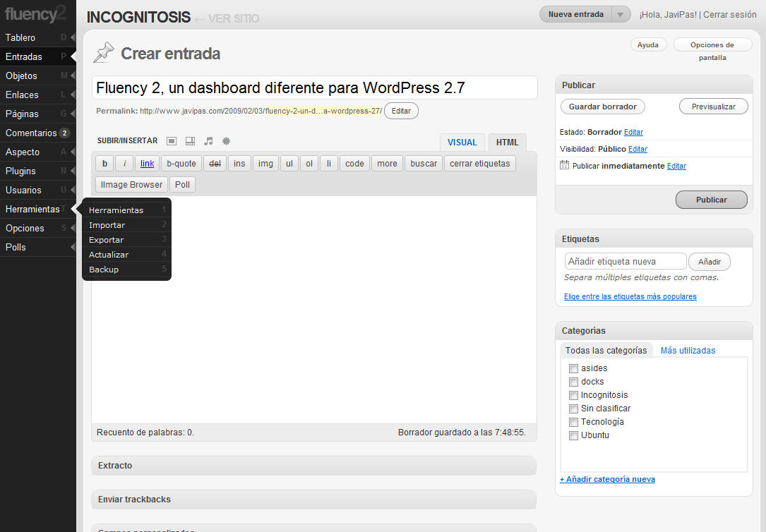Viewport: 766px width, 532px height.
Task: Click Añadir etiqueta nueva input field
Action: point(626,261)
